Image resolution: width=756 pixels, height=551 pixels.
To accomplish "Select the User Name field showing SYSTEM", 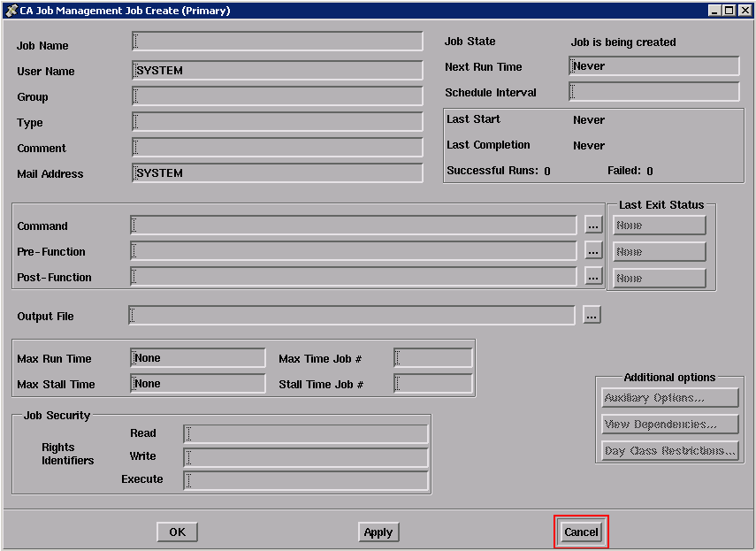I will 277,66.
